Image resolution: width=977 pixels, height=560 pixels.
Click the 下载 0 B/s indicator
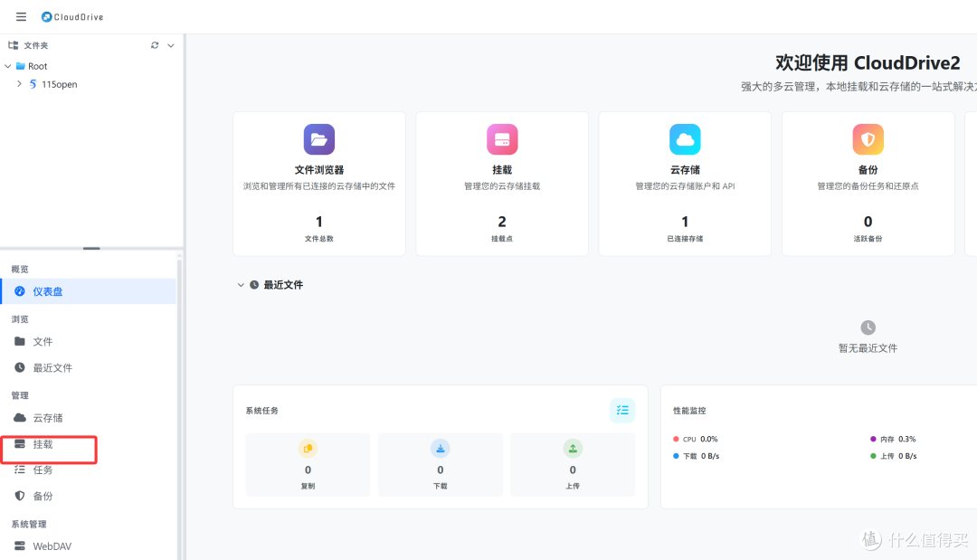696,456
